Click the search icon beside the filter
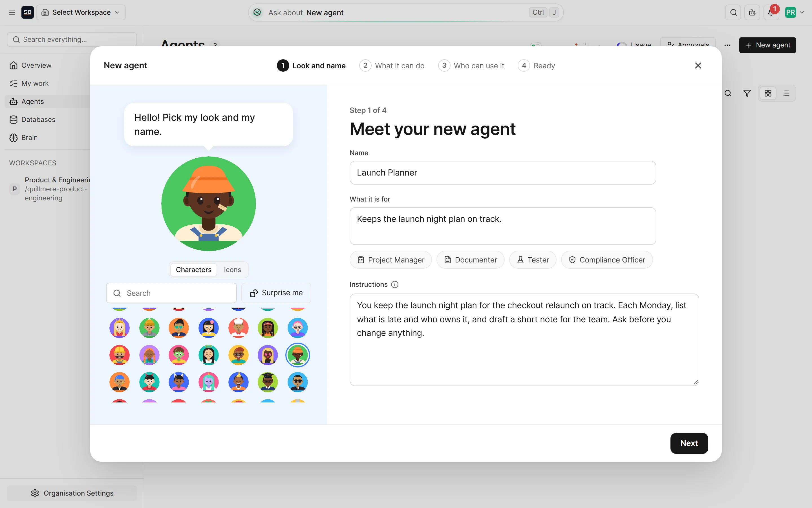The width and height of the screenshot is (812, 508). click(x=728, y=93)
